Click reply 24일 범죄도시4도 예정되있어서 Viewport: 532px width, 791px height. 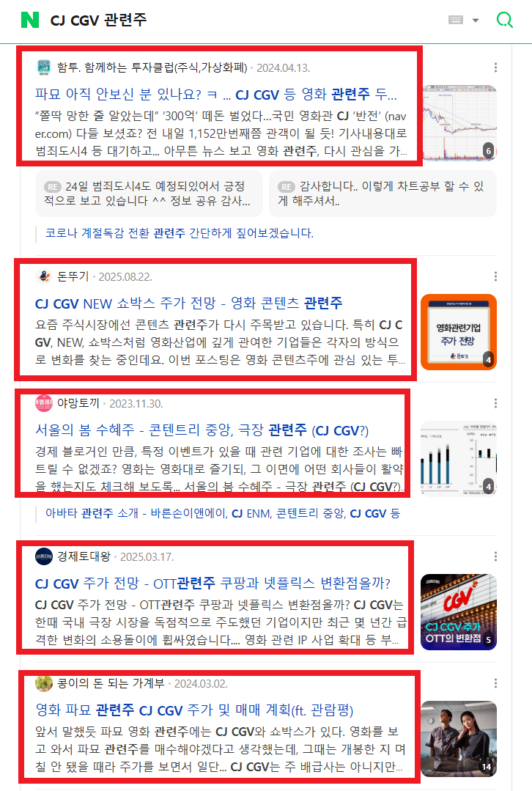149,194
